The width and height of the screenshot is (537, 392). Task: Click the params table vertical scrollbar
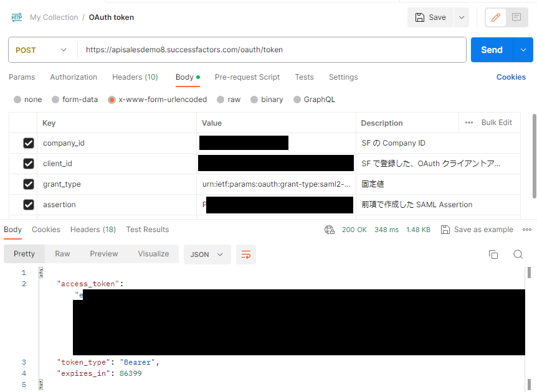(534, 156)
